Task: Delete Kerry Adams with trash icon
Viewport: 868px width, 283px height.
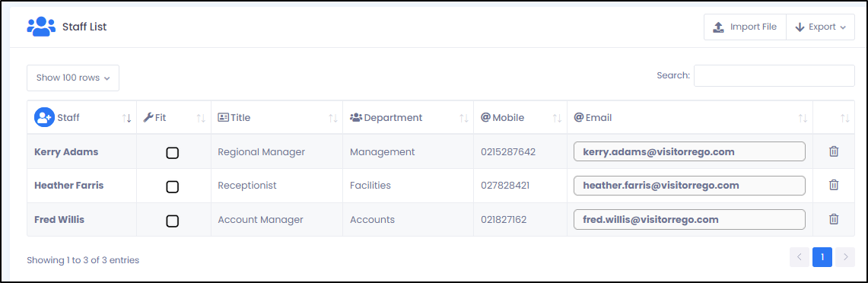Action: pyautogui.click(x=833, y=151)
